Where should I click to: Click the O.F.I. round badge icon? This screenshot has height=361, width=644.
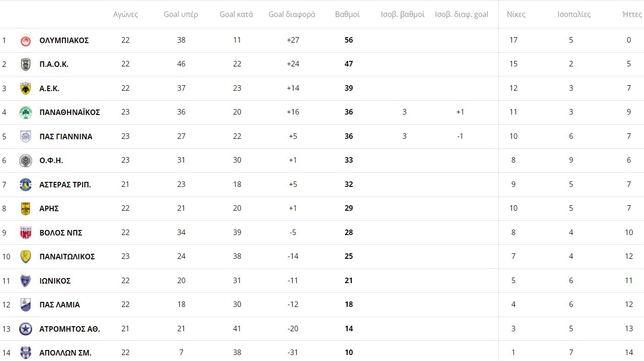click(x=26, y=160)
